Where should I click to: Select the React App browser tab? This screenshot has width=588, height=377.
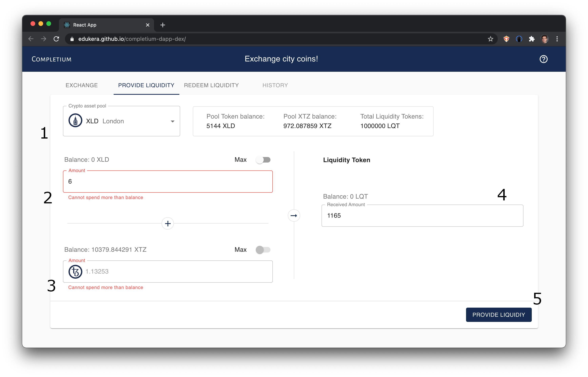coord(106,25)
